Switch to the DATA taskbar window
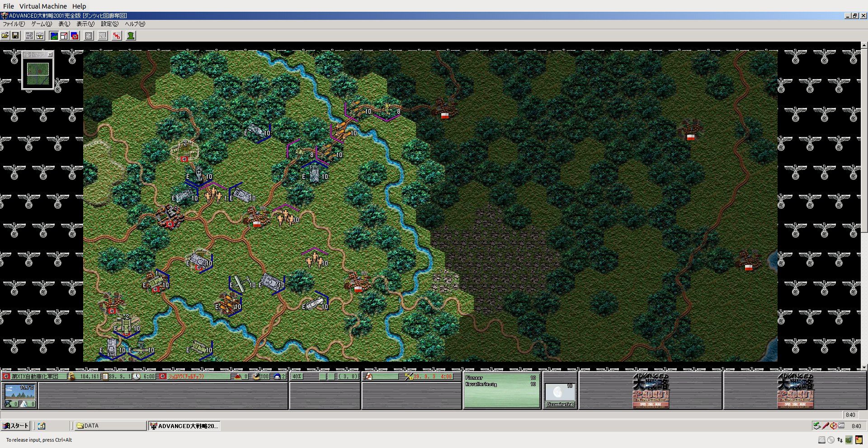The image size is (868, 448). [108, 426]
